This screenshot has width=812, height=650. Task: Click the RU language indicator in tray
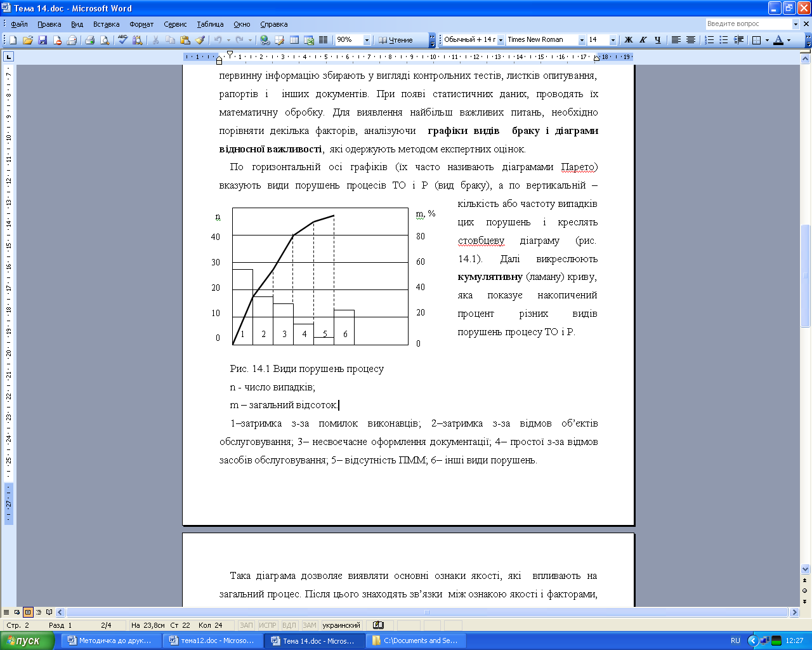coord(735,640)
